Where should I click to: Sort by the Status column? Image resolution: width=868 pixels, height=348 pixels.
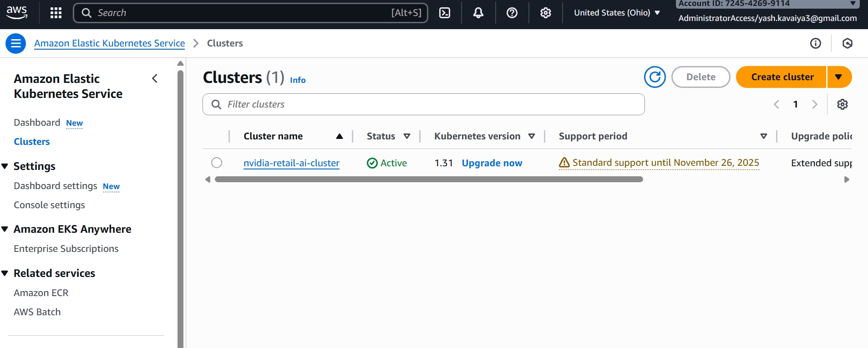[407, 136]
